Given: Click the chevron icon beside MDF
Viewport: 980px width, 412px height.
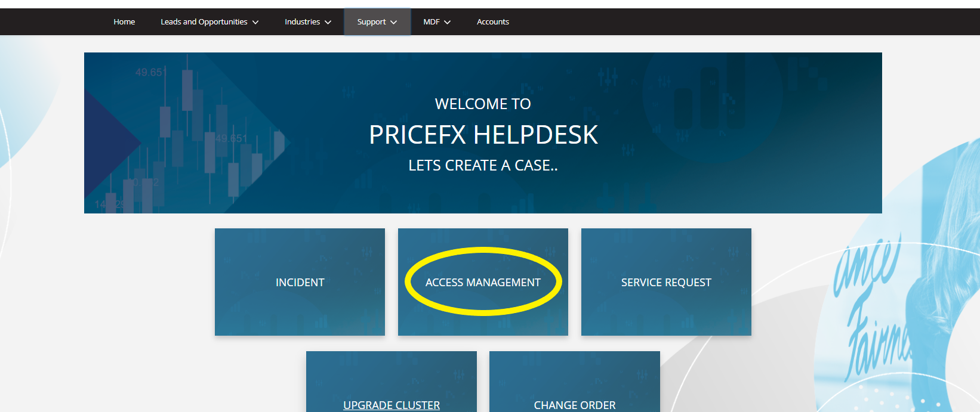Looking at the screenshot, I should [448, 22].
